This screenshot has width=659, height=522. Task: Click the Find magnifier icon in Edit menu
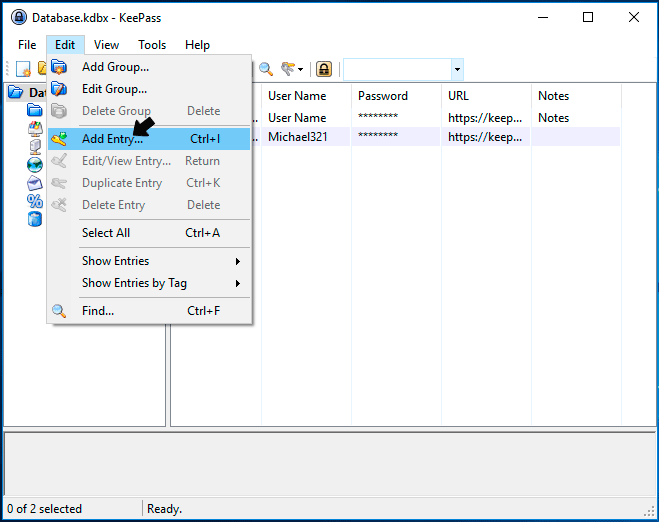coord(59,311)
